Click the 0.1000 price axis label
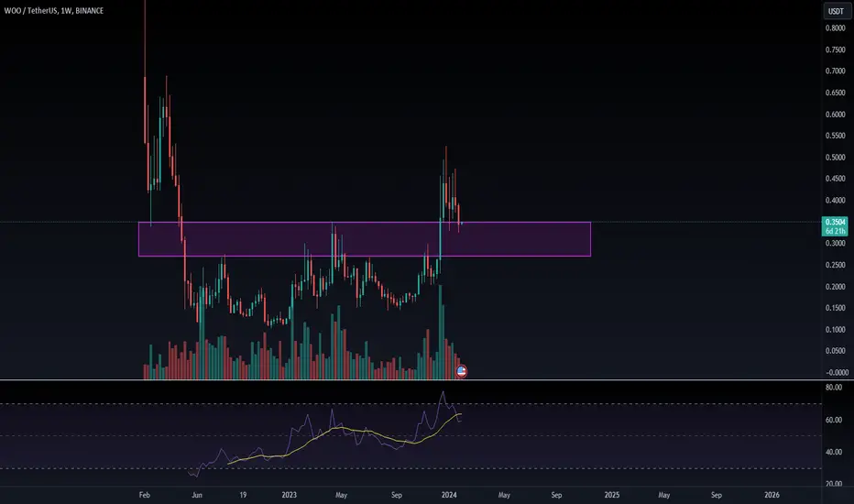This screenshot has height=504, width=854. (x=835, y=330)
